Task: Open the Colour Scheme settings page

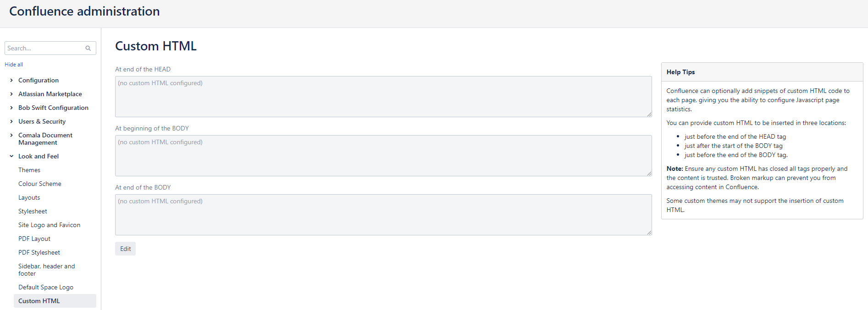Action: (39, 184)
